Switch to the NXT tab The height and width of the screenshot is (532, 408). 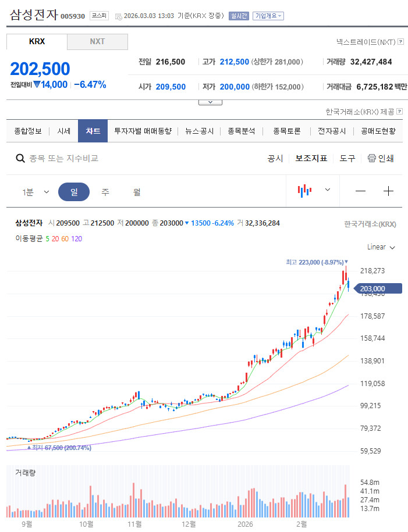pyautogui.click(x=97, y=41)
